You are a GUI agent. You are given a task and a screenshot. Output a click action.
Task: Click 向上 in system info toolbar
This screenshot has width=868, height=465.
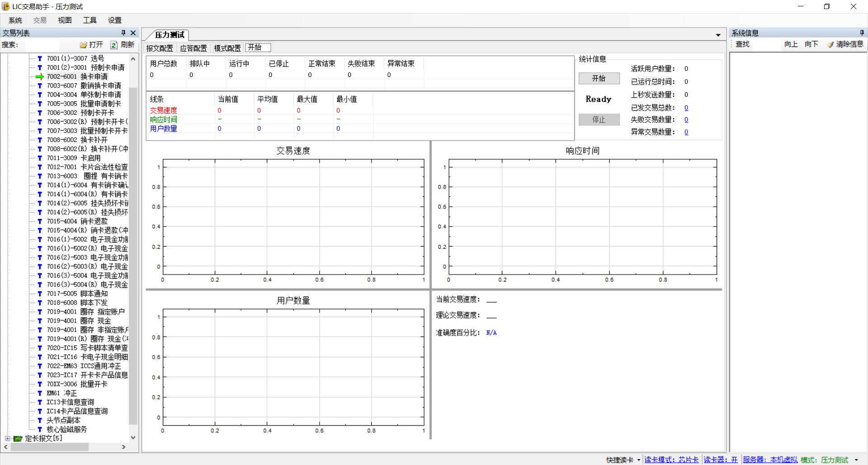click(791, 44)
